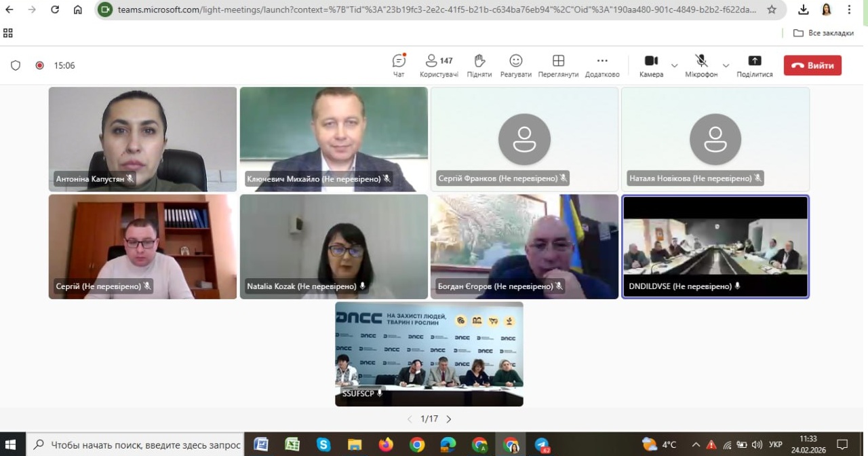868x456 pixels.
Task: Open Chrome three-dot menu
Action: pos(849,9)
